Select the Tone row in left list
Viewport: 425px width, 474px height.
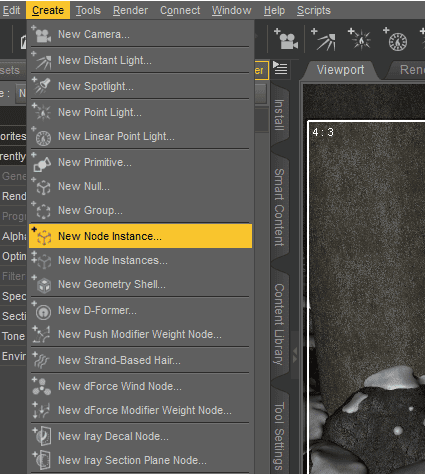pos(13,336)
